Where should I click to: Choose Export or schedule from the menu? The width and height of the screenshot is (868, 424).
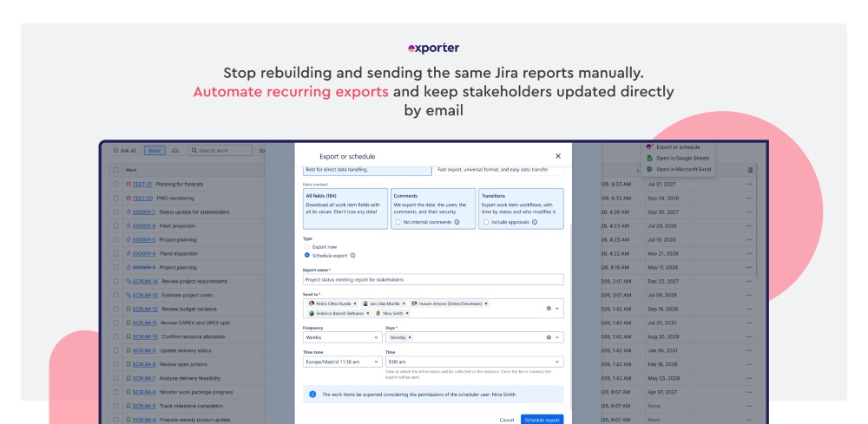pos(678,147)
